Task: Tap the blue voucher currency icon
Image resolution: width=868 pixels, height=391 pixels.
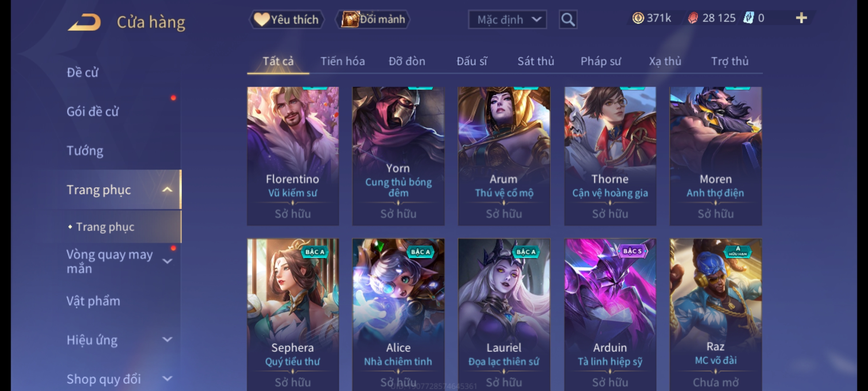Action: click(x=748, y=18)
